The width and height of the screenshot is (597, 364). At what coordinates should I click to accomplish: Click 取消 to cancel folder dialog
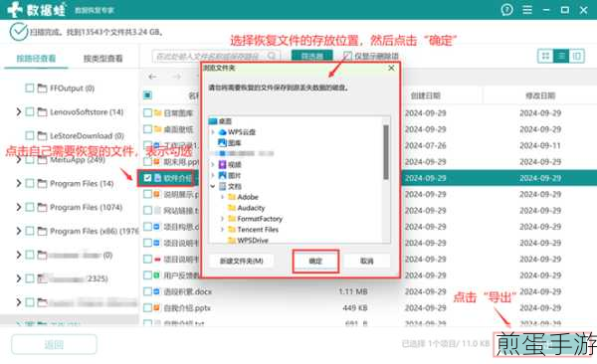tap(366, 261)
